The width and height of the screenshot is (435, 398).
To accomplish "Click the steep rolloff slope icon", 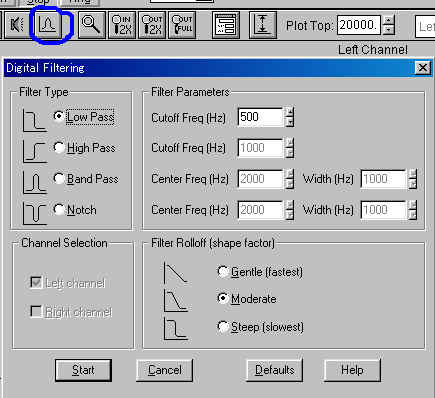I will point(176,328).
